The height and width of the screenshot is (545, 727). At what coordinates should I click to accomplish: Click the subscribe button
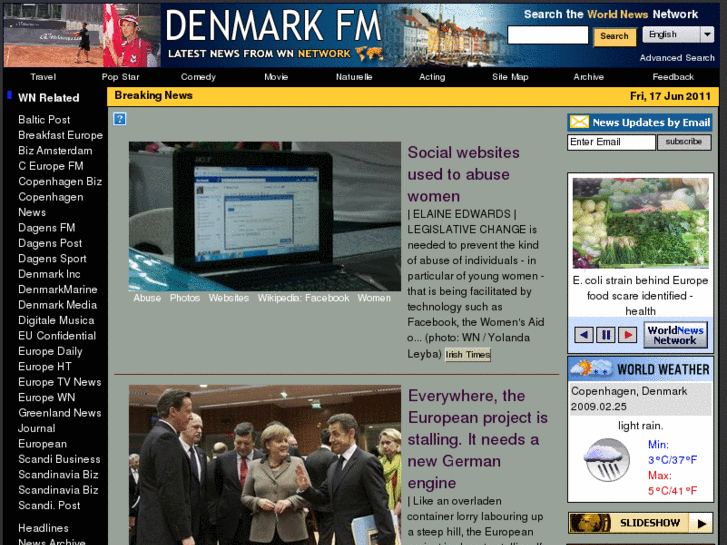point(684,142)
